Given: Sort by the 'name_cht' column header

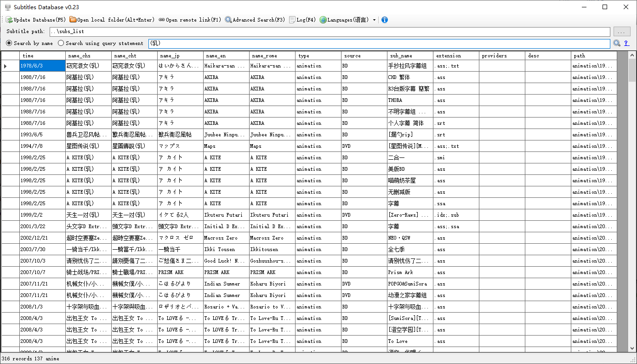Looking at the screenshot, I should pos(134,56).
